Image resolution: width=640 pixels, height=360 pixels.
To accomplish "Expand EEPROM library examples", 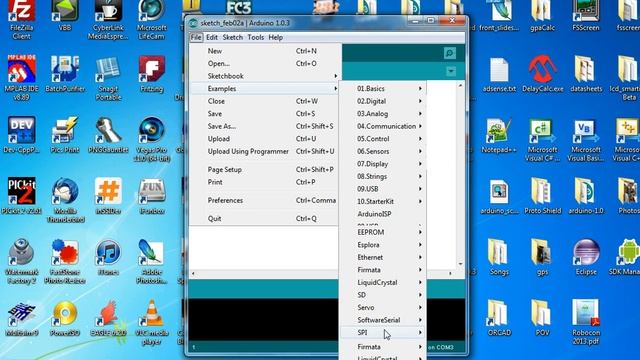I will [x=383, y=232].
